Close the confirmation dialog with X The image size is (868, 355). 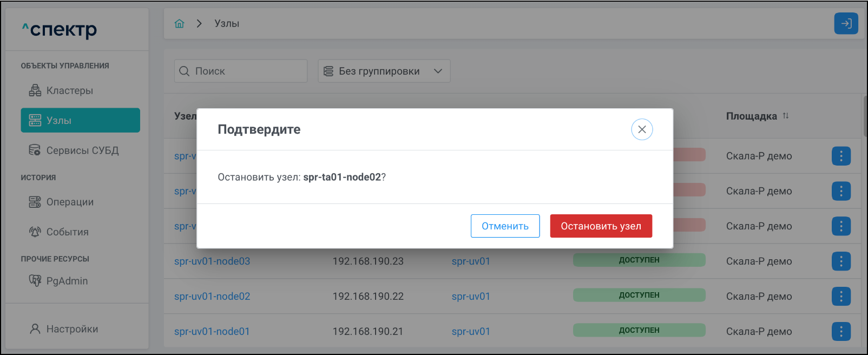tap(642, 129)
